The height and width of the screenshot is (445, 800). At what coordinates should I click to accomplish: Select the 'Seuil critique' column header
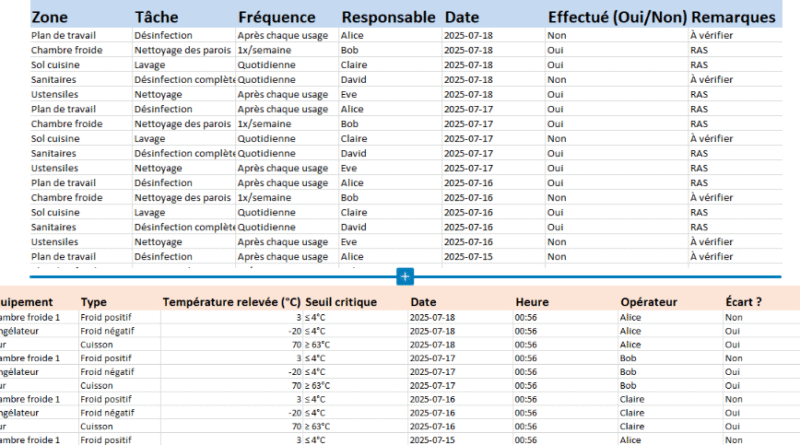click(x=341, y=302)
